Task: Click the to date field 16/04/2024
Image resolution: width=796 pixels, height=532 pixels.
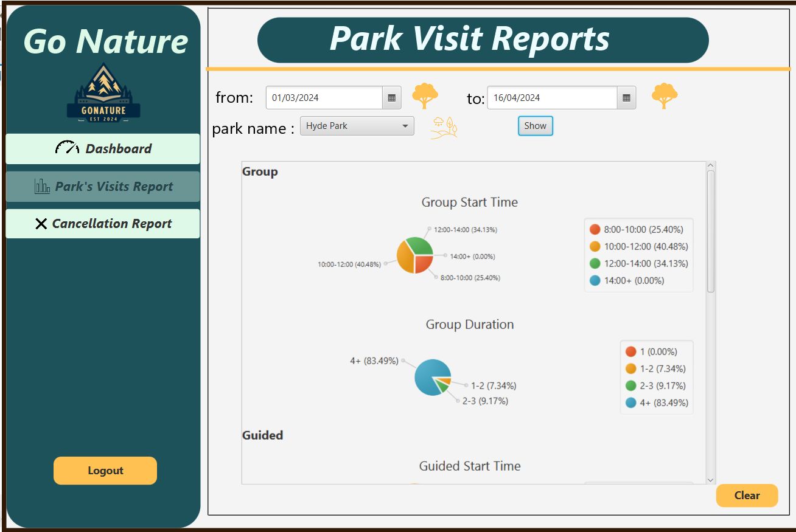Action: click(553, 98)
